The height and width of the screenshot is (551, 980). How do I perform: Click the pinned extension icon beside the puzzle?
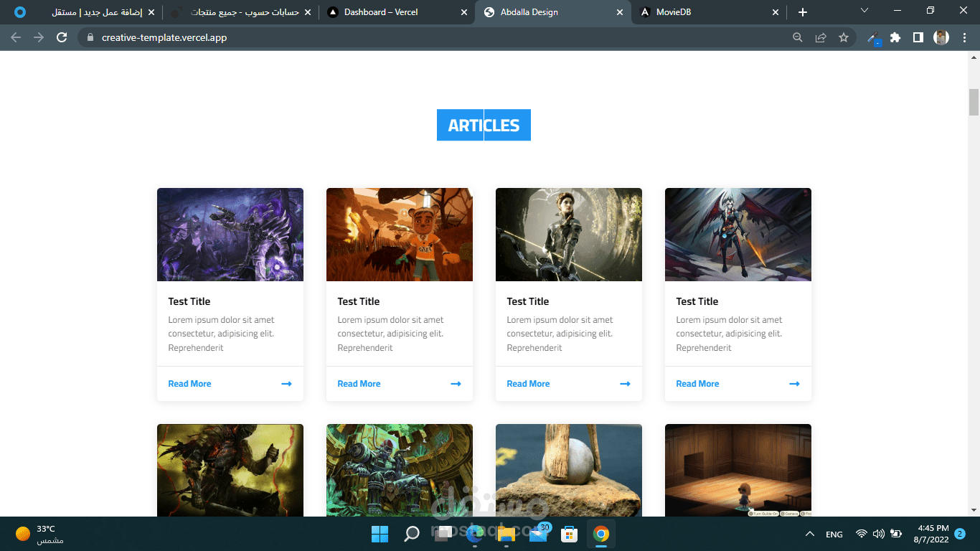tap(873, 38)
